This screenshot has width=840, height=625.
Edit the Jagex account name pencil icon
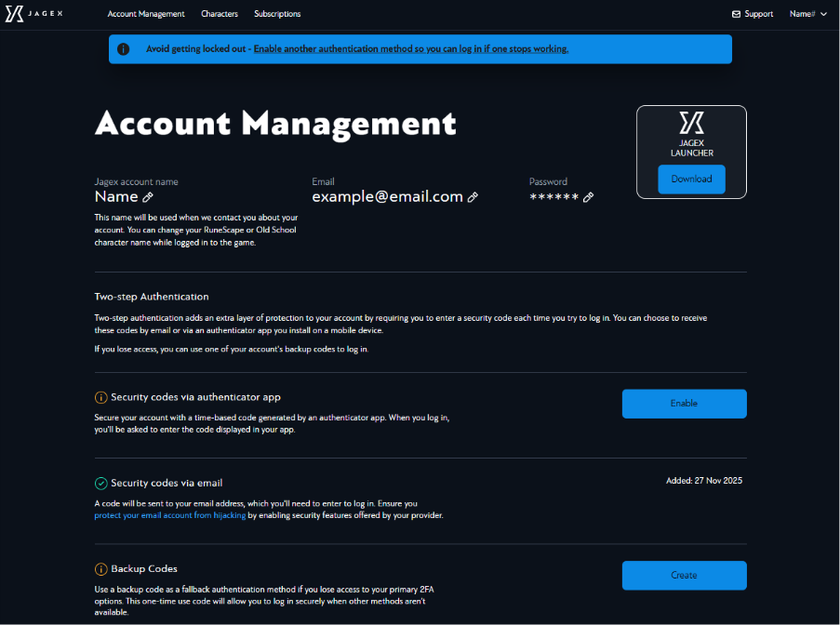point(148,197)
